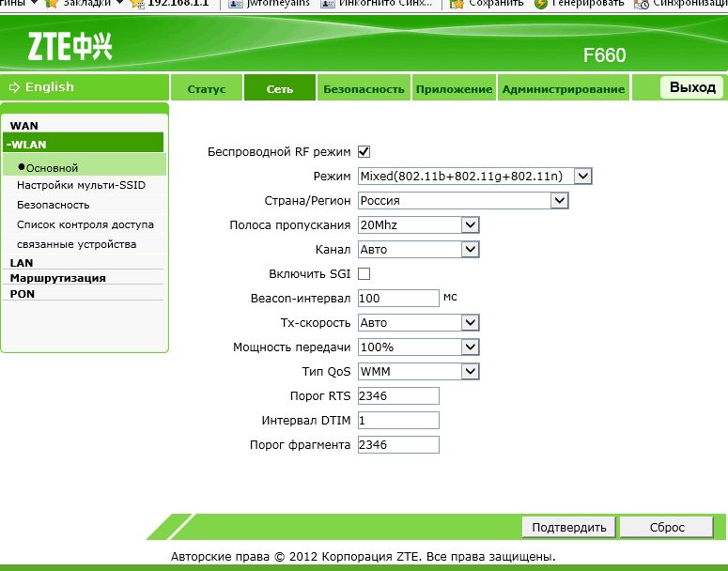Open Список контроля доступа page

click(x=85, y=224)
